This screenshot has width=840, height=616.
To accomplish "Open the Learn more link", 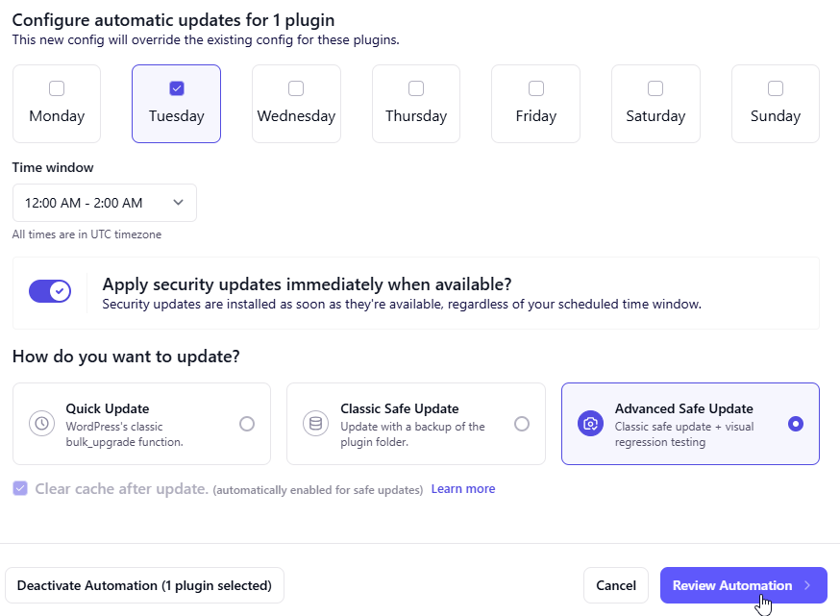I will (x=463, y=489).
